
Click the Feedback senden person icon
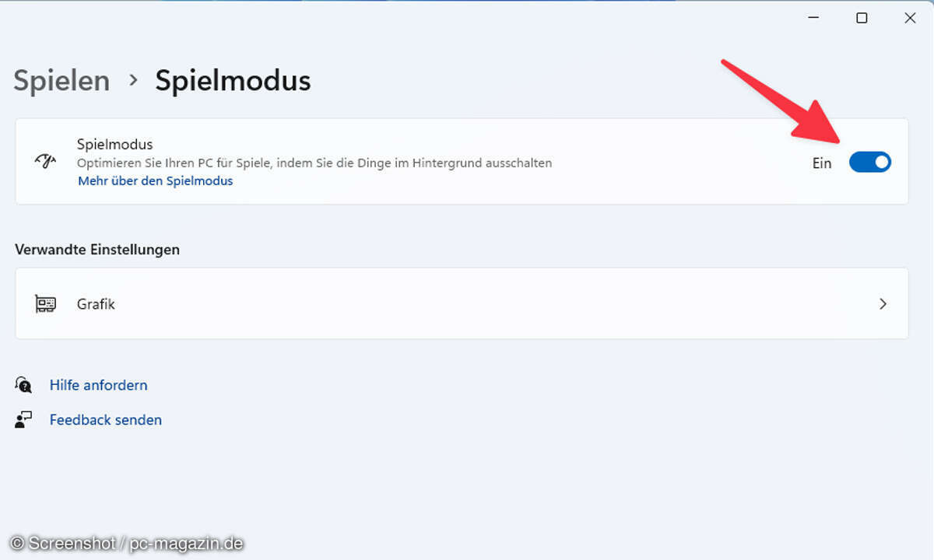[23, 420]
